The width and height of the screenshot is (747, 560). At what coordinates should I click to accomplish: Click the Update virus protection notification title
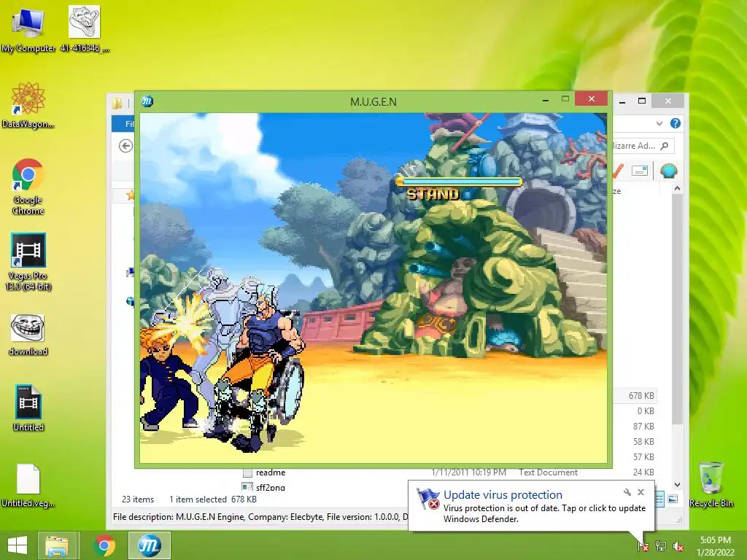pyautogui.click(x=503, y=495)
